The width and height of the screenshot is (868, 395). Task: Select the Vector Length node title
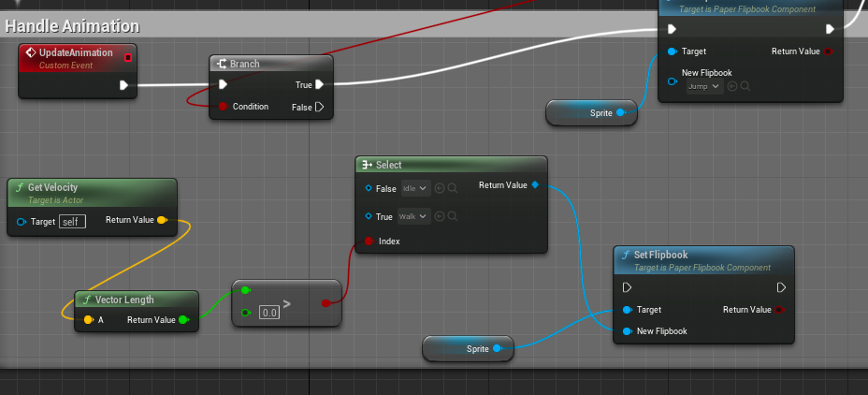(x=124, y=300)
